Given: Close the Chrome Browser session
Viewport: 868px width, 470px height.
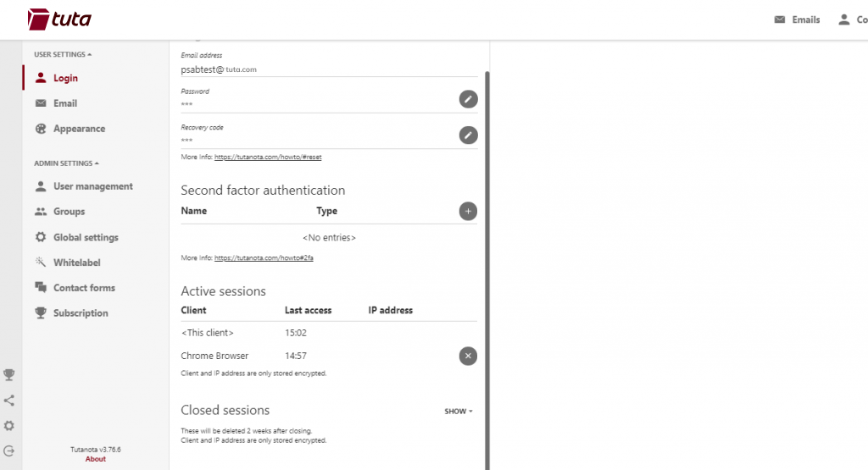Looking at the screenshot, I should pyautogui.click(x=468, y=356).
